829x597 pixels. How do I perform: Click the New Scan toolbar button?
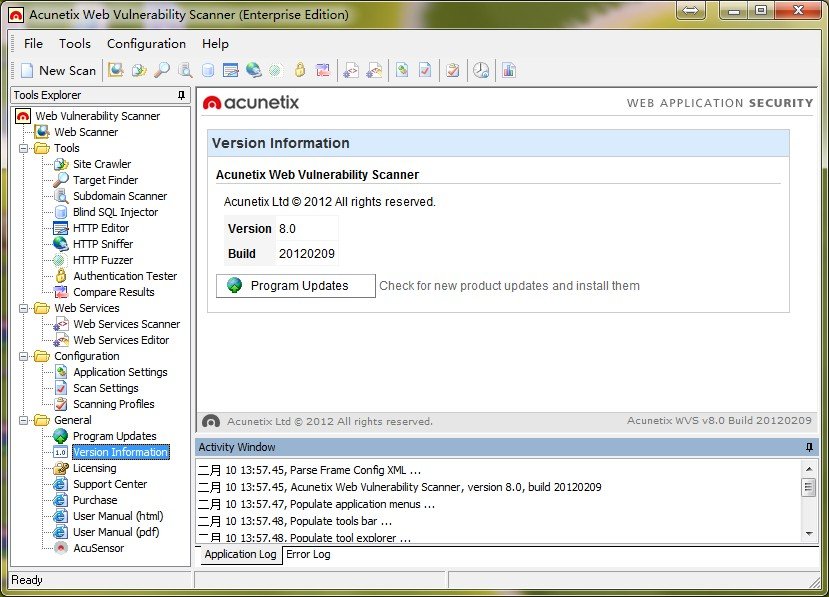click(x=59, y=70)
